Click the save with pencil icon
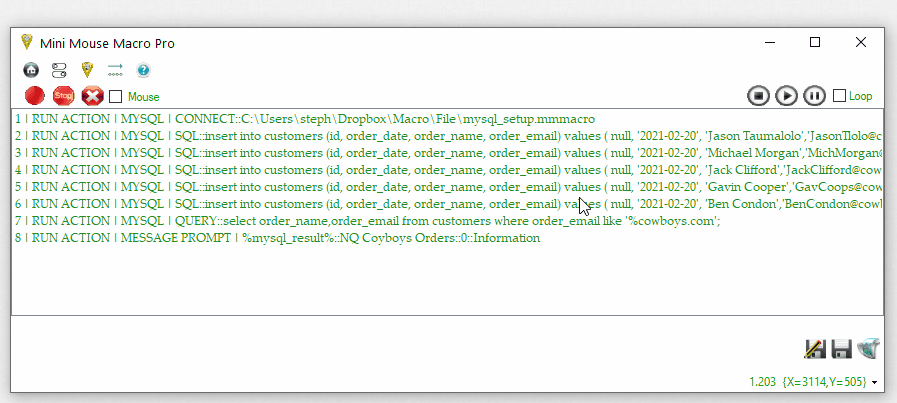The image size is (897, 403). [x=814, y=349]
